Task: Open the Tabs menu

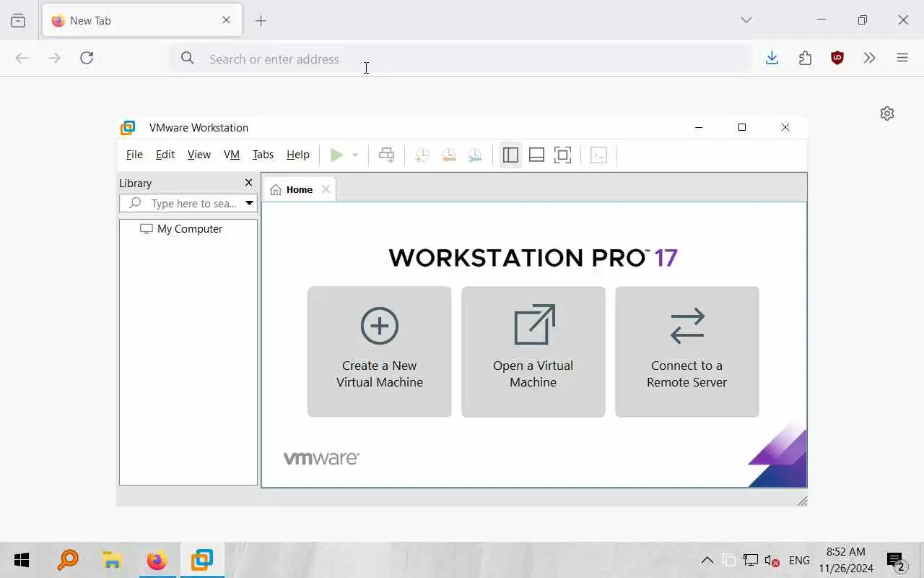Action: pyautogui.click(x=263, y=155)
